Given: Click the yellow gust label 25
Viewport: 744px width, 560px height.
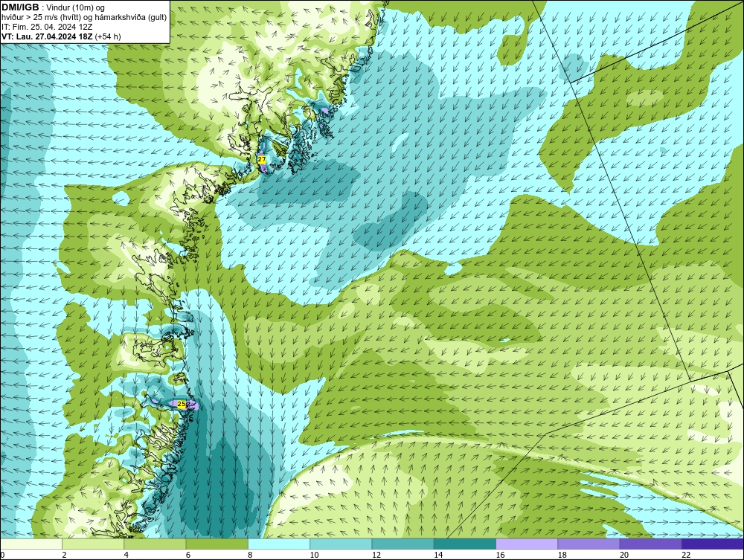Looking at the screenshot, I should 182,404.
